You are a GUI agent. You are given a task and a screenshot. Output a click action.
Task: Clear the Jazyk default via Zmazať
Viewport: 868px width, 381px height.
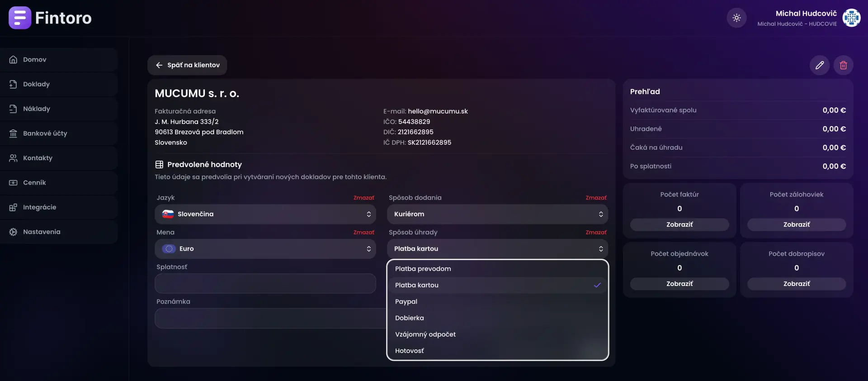click(x=363, y=198)
